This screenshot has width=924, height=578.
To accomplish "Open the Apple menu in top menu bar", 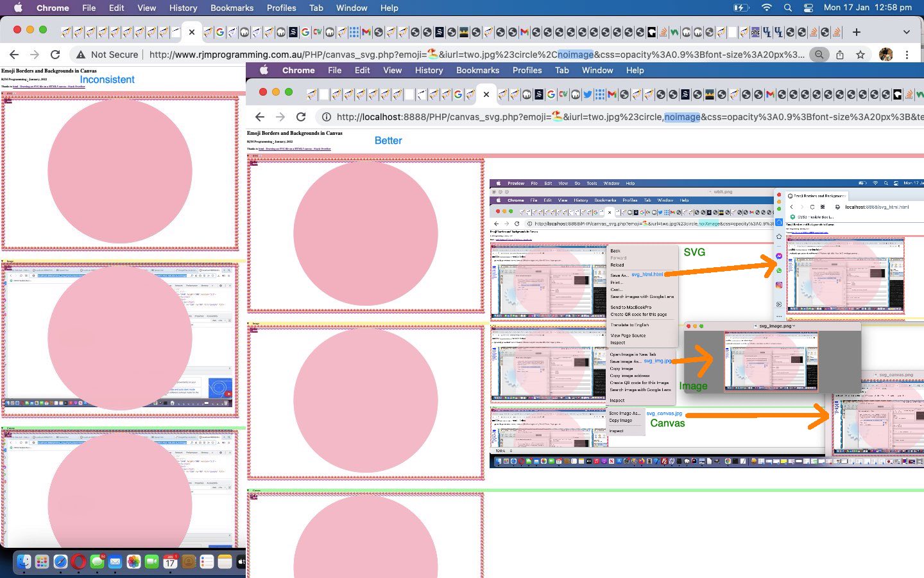I will (x=18, y=8).
